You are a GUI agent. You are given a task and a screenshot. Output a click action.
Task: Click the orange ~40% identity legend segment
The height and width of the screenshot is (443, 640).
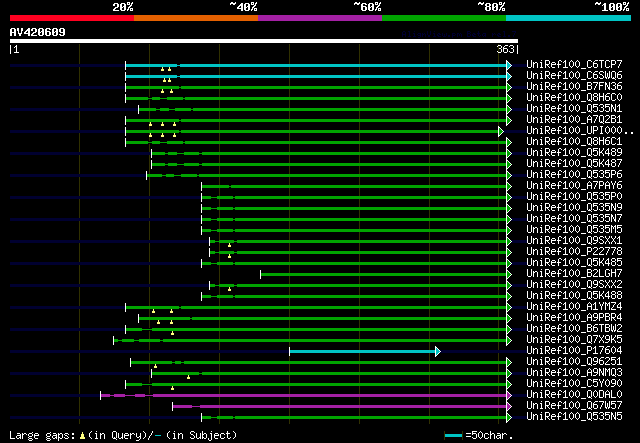click(196, 18)
